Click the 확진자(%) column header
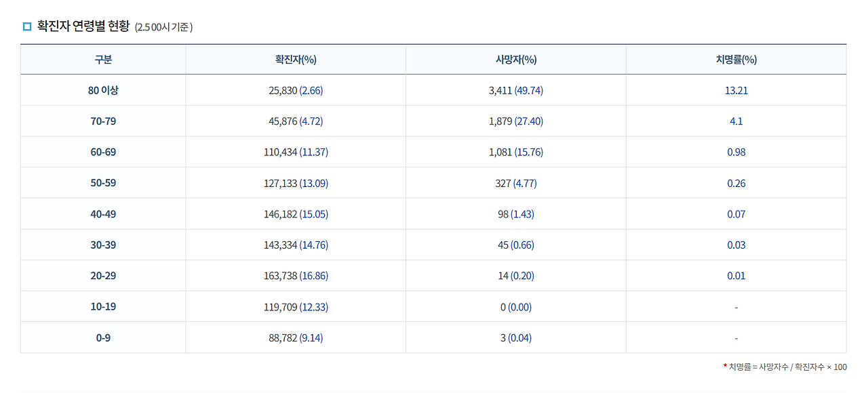The image size is (868, 393). (x=296, y=60)
